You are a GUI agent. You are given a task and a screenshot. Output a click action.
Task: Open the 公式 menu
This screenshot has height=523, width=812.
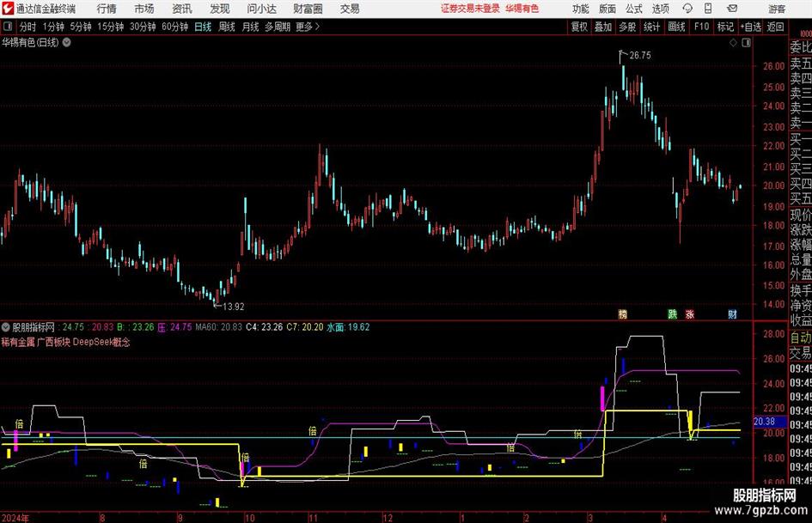pos(634,9)
